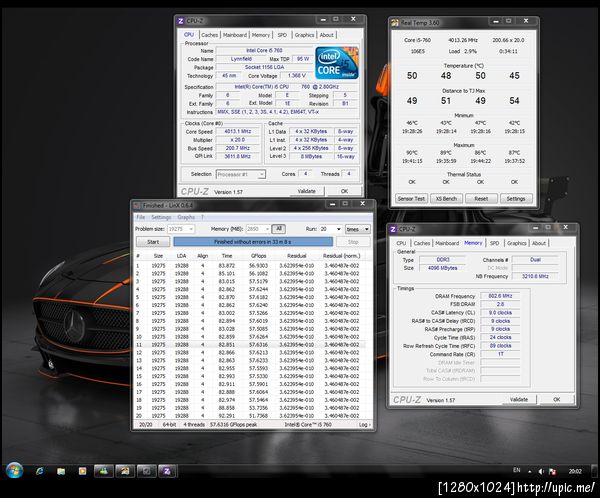Click the LinX title bar icon
The height and width of the screenshot is (498, 600).
(137, 206)
